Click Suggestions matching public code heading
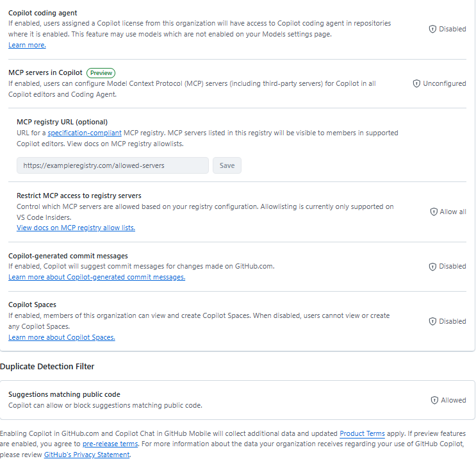The height and width of the screenshot is (468, 476). (64, 394)
